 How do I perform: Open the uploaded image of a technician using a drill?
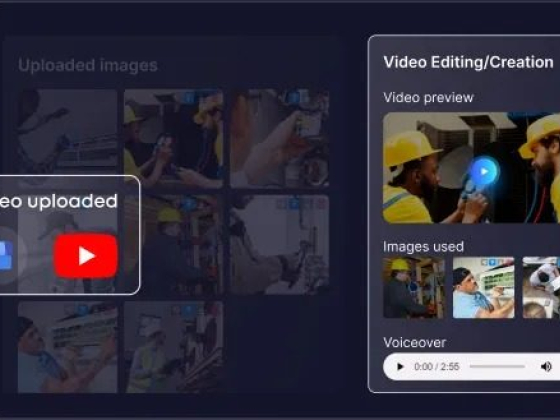point(279,245)
